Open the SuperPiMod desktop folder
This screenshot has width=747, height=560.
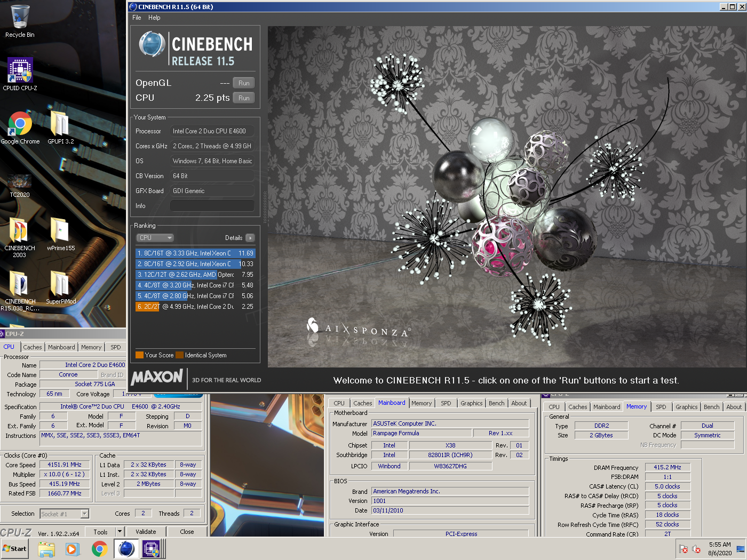pos(60,287)
